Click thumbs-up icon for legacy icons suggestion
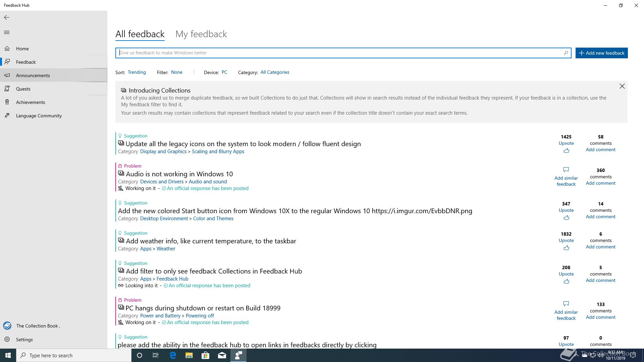 566,151
